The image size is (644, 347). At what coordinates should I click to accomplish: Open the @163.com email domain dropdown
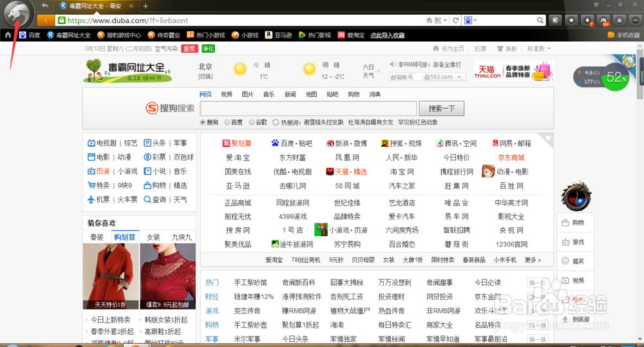pyautogui.click(x=443, y=77)
